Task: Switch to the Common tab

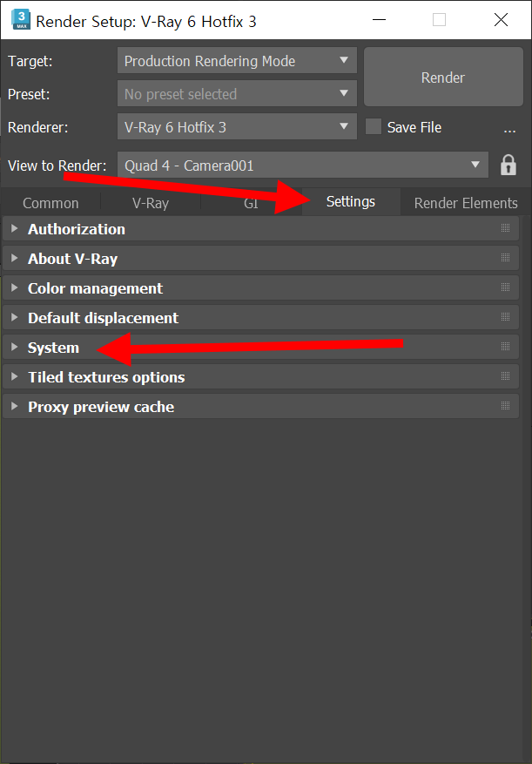Action: coord(51,203)
